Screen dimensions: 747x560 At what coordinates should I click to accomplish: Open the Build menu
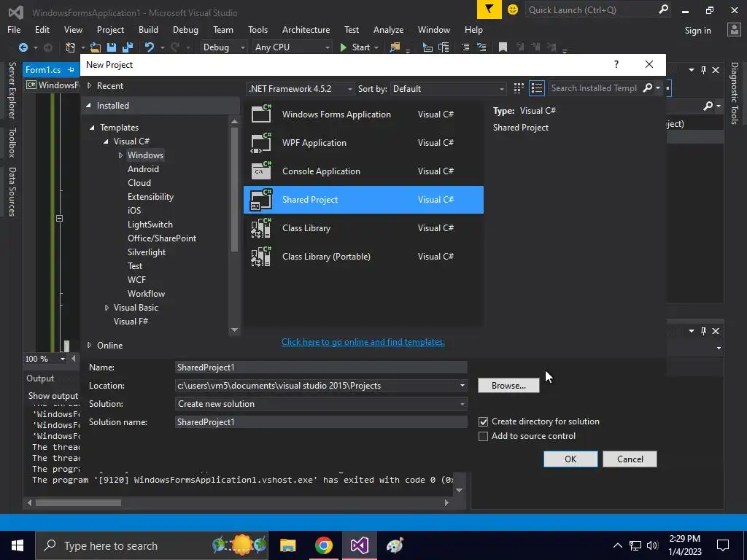148,29
